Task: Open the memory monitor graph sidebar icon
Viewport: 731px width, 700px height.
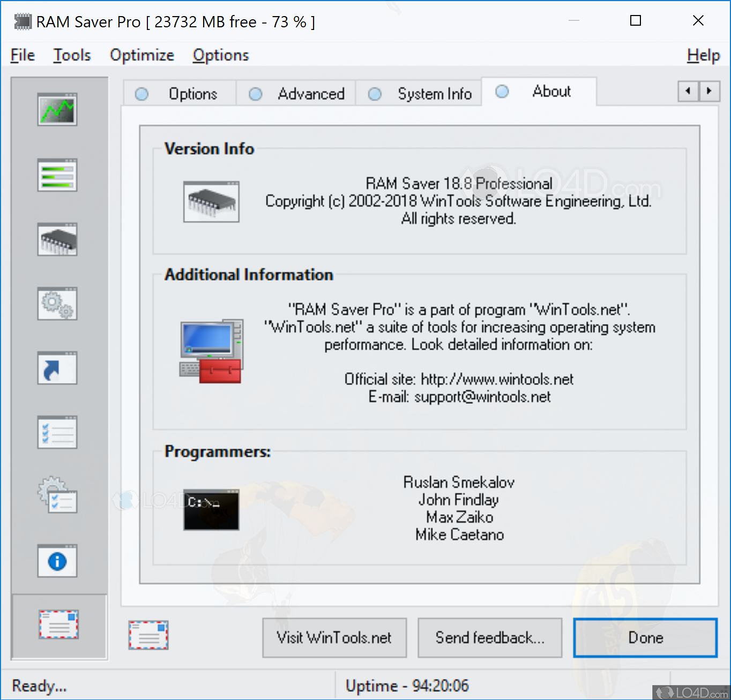Action: pyautogui.click(x=57, y=110)
